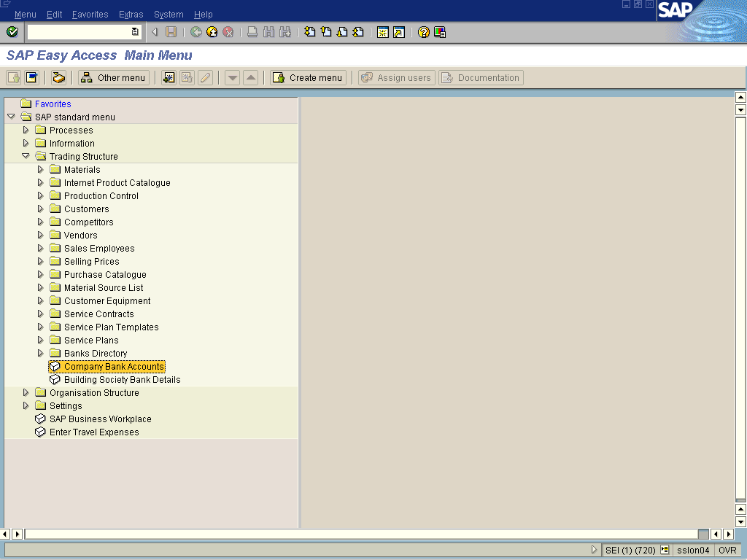Click the Save disk icon
This screenshot has width=747, height=560.
point(171,32)
